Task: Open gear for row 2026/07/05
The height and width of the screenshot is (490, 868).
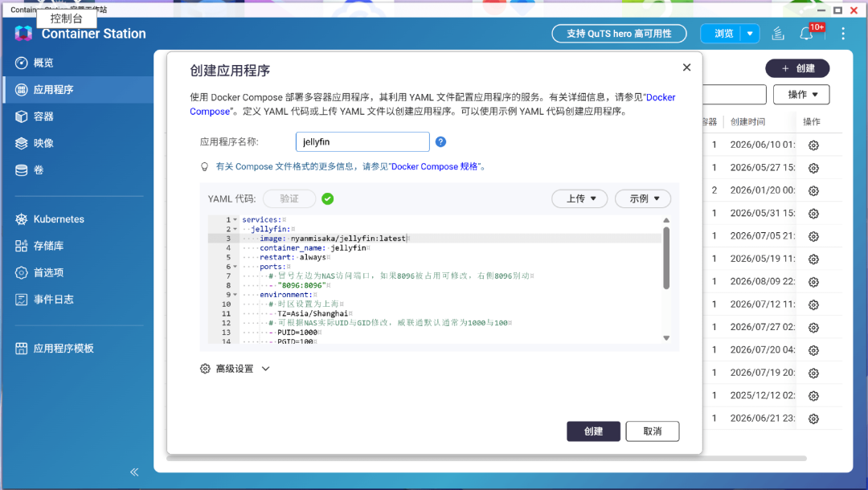Action: click(813, 236)
